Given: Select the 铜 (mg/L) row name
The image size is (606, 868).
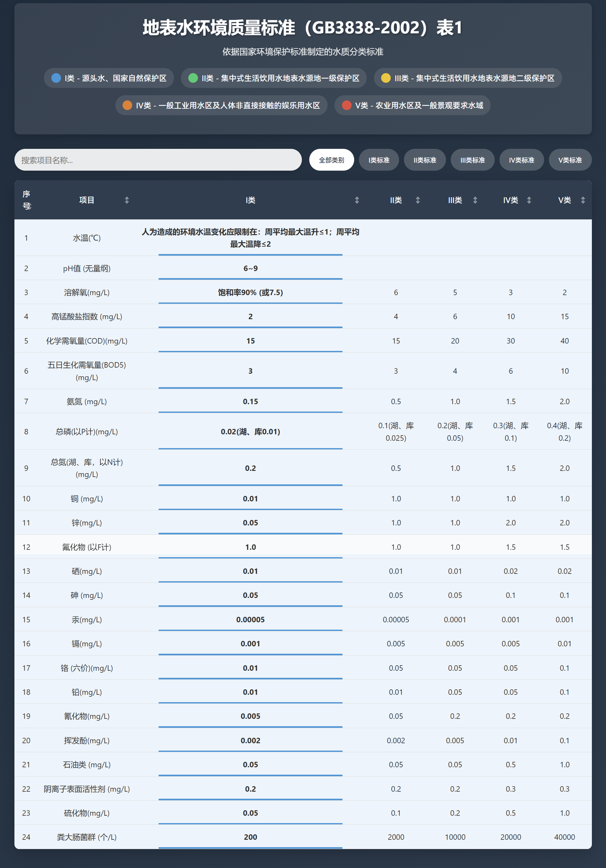Looking at the screenshot, I should click(x=87, y=499).
